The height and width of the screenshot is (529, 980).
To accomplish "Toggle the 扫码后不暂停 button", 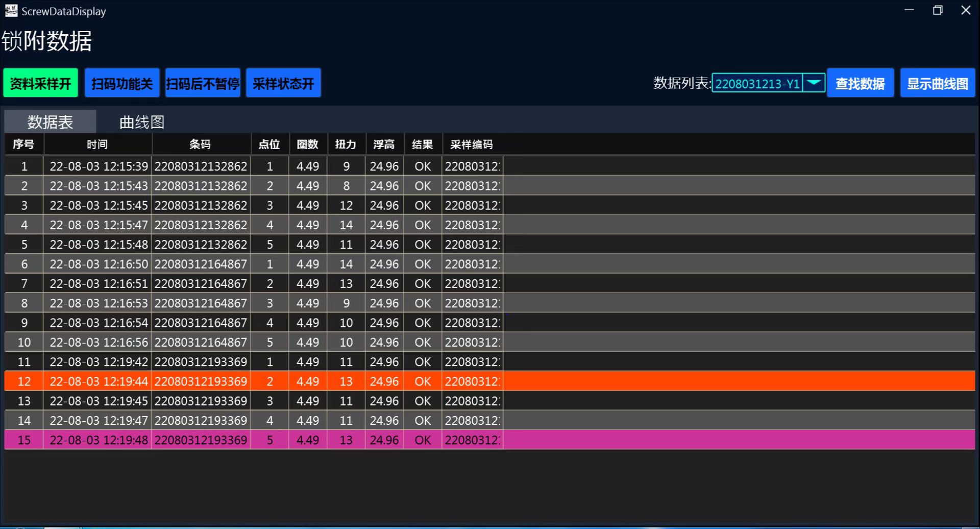I will (x=203, y=83).
